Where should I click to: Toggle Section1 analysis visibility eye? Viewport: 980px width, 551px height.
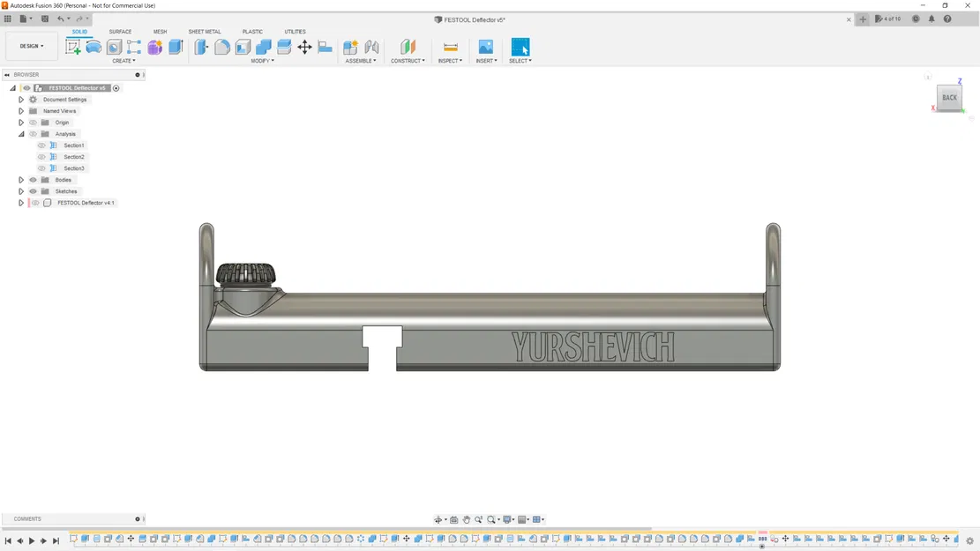coord(41,145)
